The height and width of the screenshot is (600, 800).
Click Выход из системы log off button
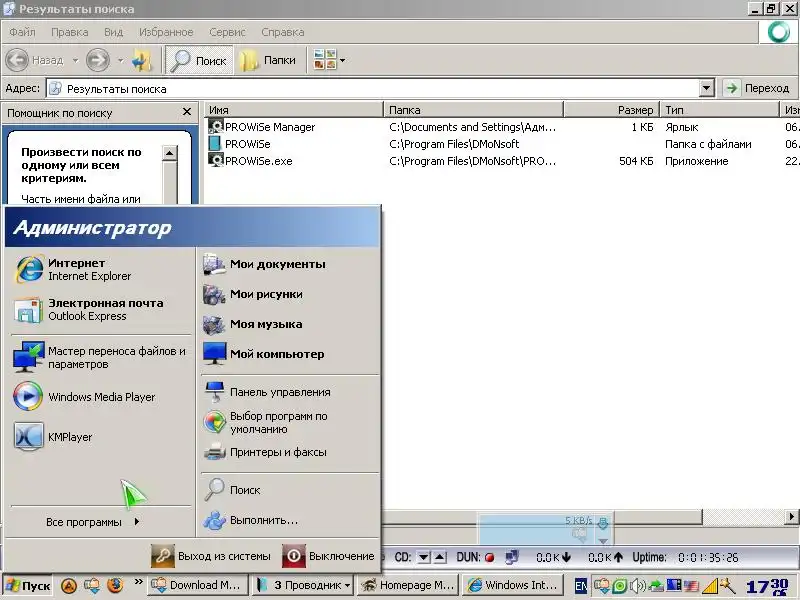pyautogui.click(x=211, y=556)
